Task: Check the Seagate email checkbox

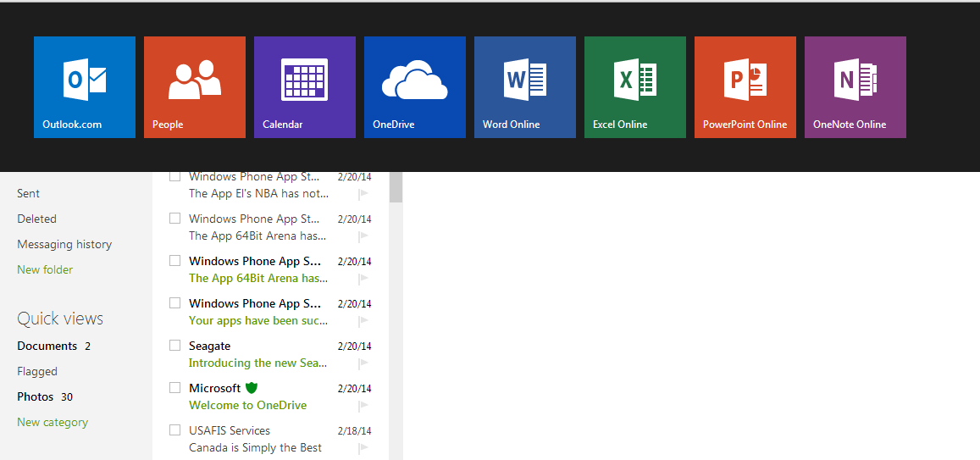Action: click(x=175, y=345)
